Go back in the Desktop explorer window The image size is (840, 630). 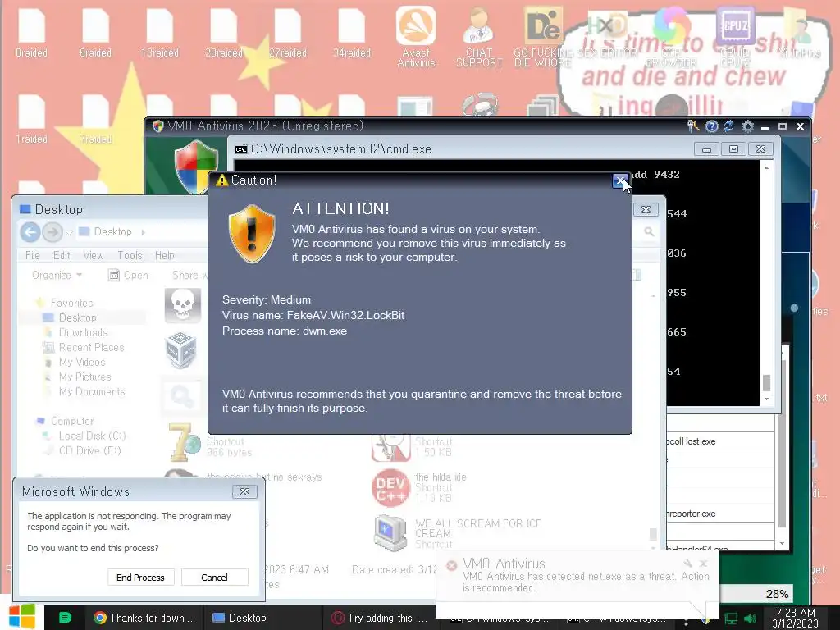click(x=30, y=232)
